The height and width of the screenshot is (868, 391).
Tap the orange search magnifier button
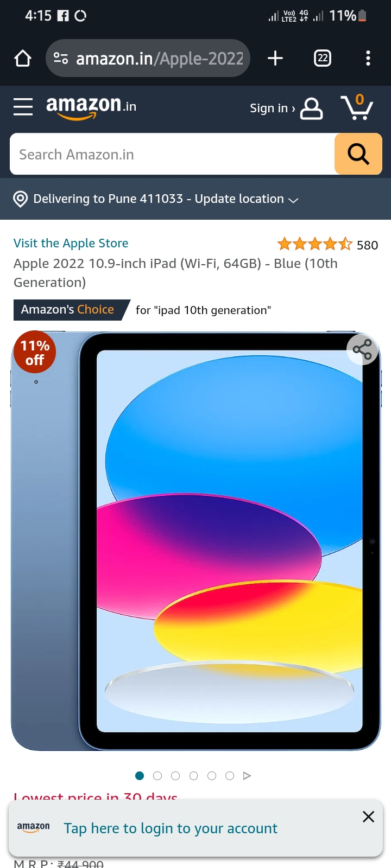358,154
